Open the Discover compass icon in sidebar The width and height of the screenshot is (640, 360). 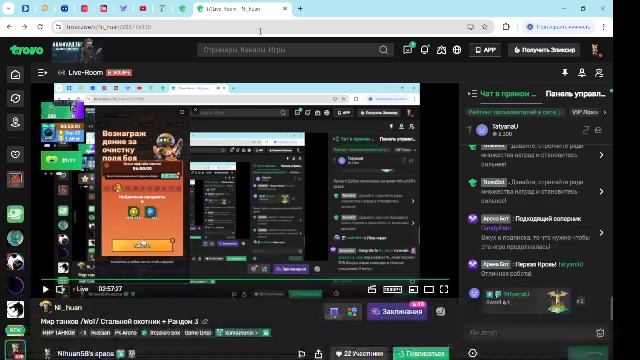16,98
